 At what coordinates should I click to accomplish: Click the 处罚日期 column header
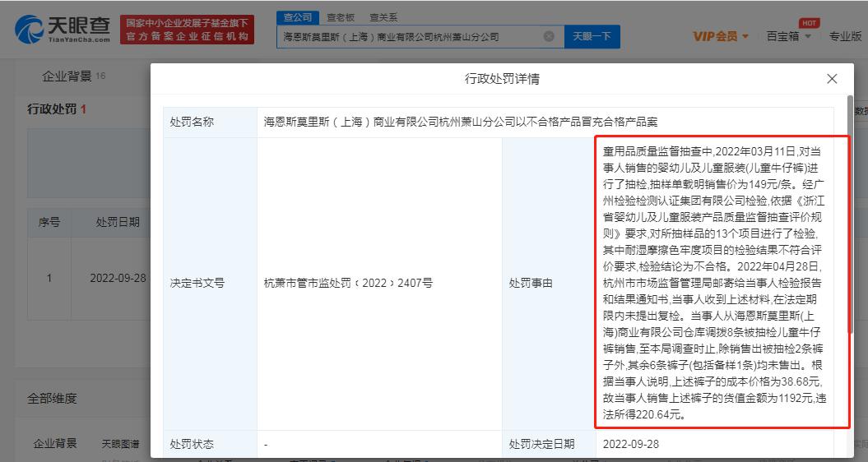(x=118, y=223)
